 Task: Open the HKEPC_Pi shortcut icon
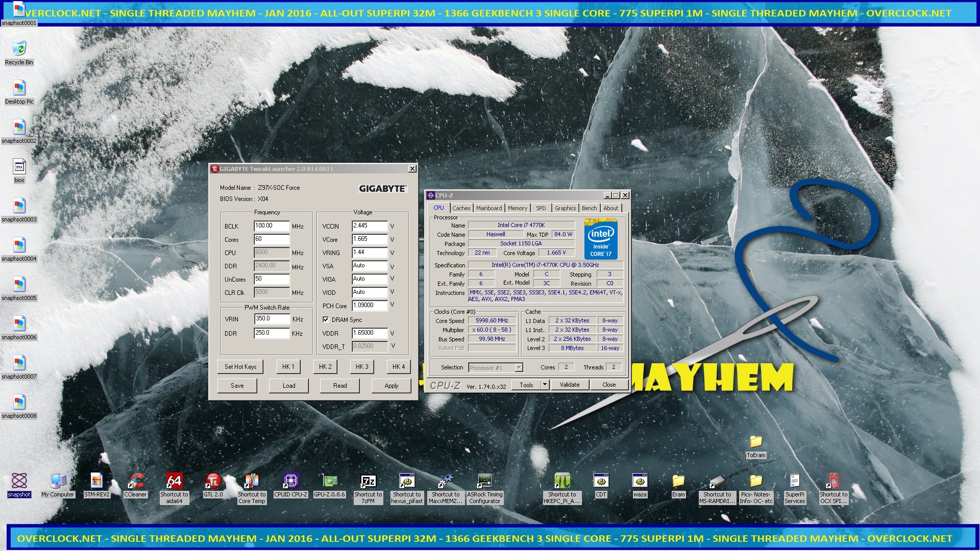coord(562,488)
